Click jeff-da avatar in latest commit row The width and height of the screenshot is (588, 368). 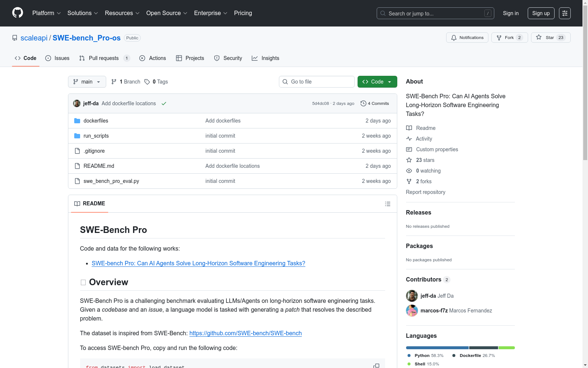pos(77,103)
